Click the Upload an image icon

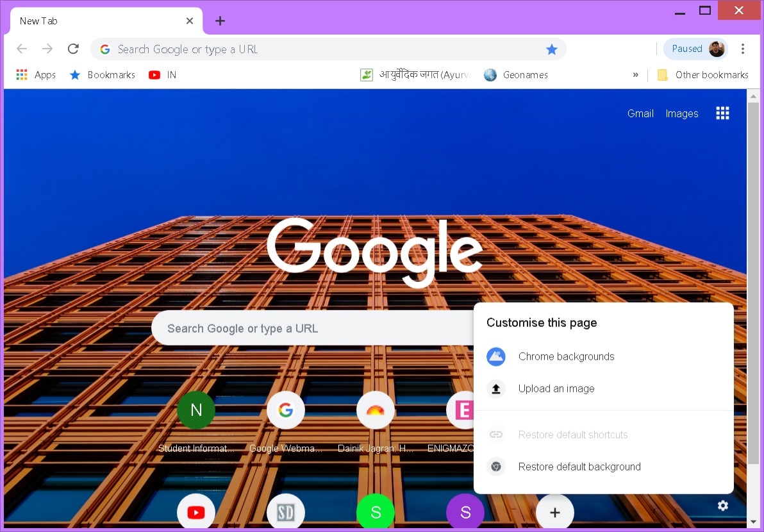pyautogui.click(x=495, y=388)
